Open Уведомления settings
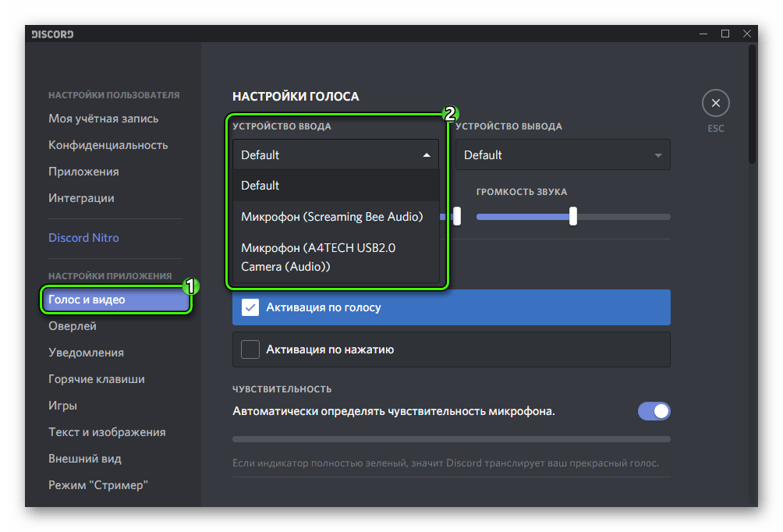 click(x=86, y=353)
